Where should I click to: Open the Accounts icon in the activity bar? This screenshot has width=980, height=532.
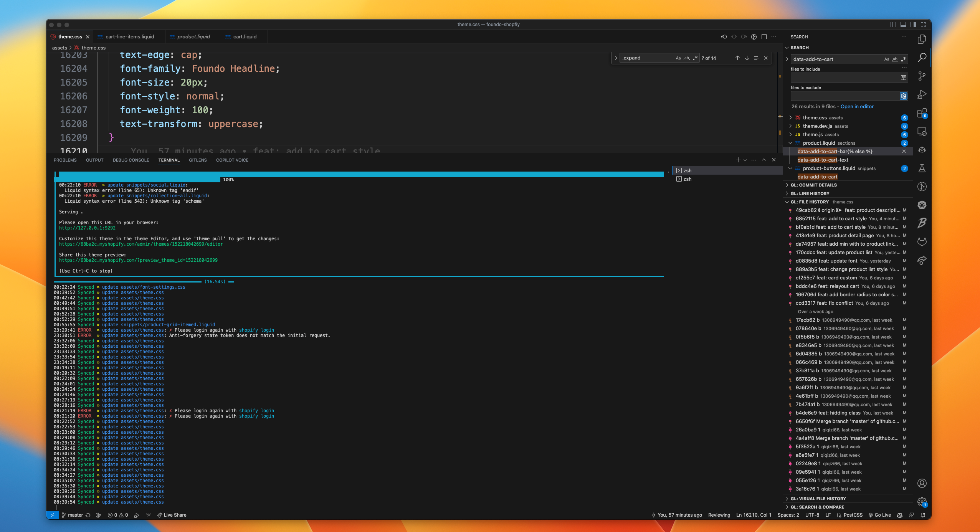tap(923, 483)
